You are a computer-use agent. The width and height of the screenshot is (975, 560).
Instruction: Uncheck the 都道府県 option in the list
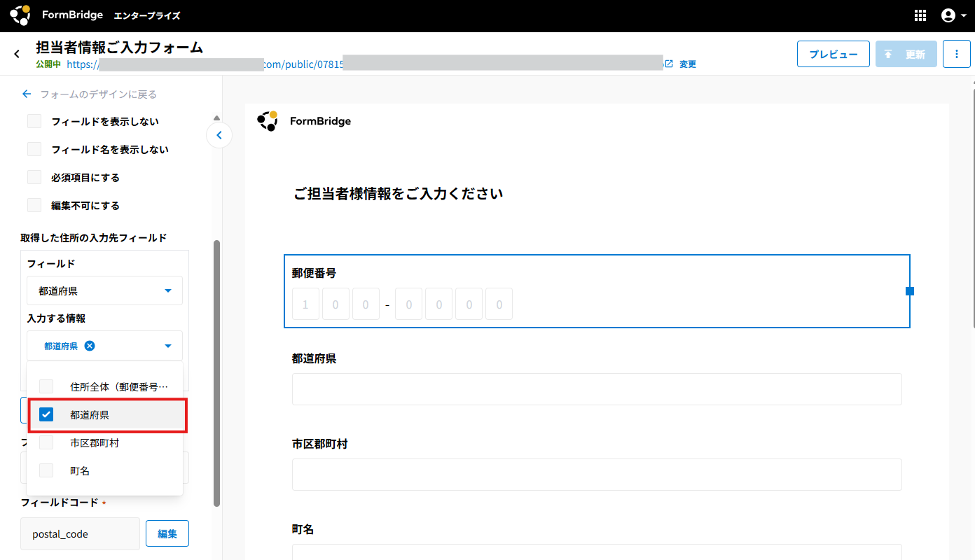46,414
